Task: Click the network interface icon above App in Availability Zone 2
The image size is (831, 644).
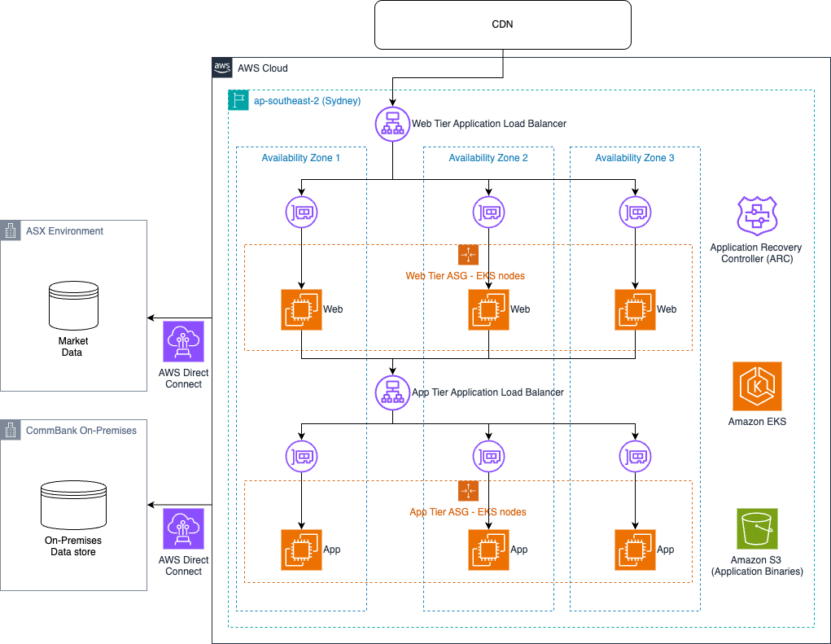Action: click(488, 457)
